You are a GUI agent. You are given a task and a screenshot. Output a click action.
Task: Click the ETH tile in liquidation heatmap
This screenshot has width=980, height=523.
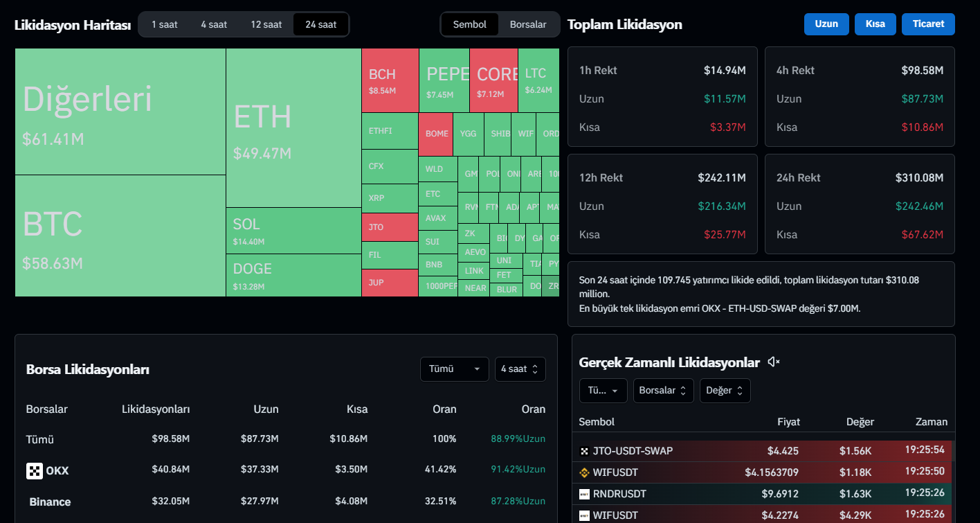click(293, 128)
